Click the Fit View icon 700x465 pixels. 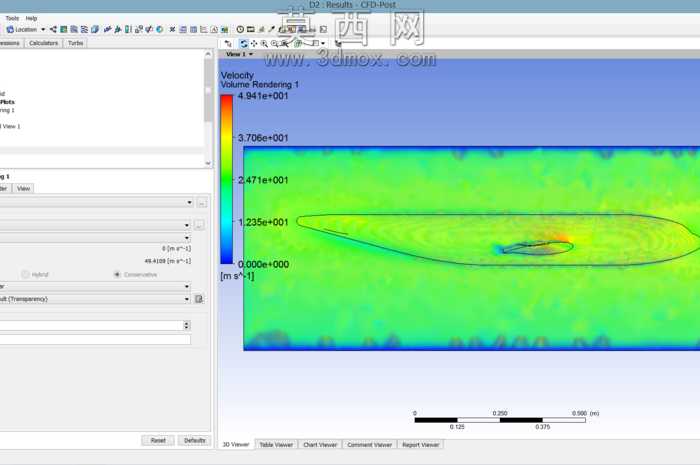click(285, 43)
